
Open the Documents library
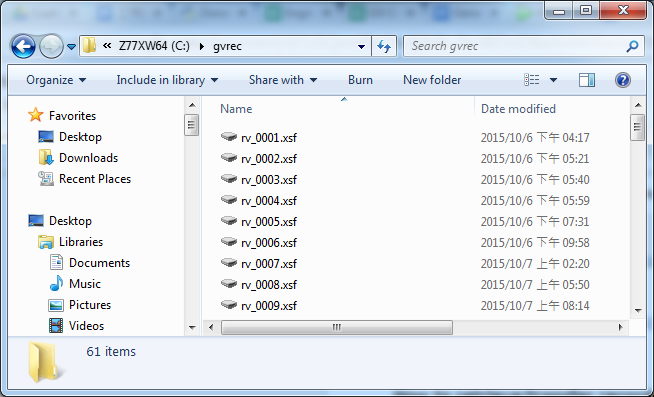click(99, 263)
